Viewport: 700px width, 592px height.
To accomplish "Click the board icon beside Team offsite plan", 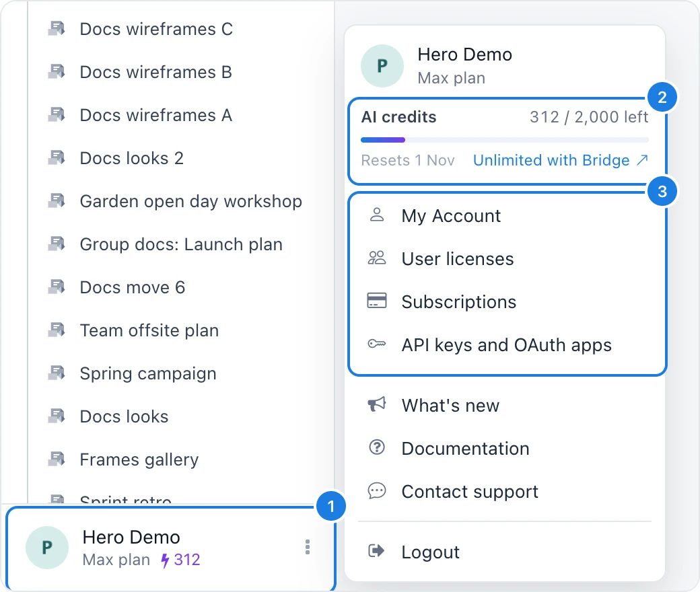I will pyautogui.click(x=57, y=330).
